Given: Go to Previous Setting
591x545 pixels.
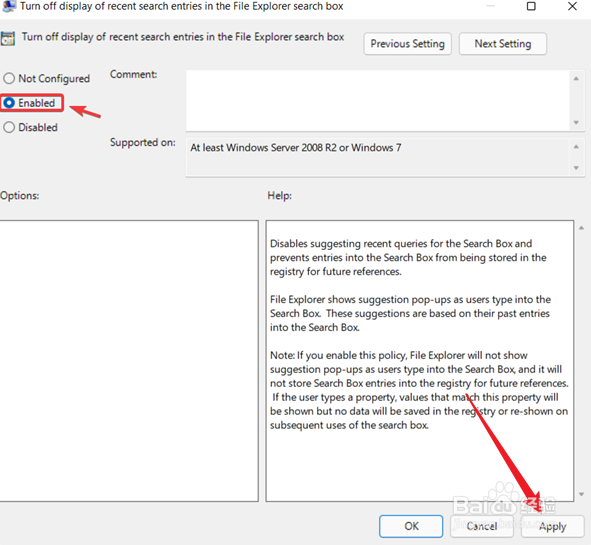Looking at the screenshot, I should click(407, 44).
